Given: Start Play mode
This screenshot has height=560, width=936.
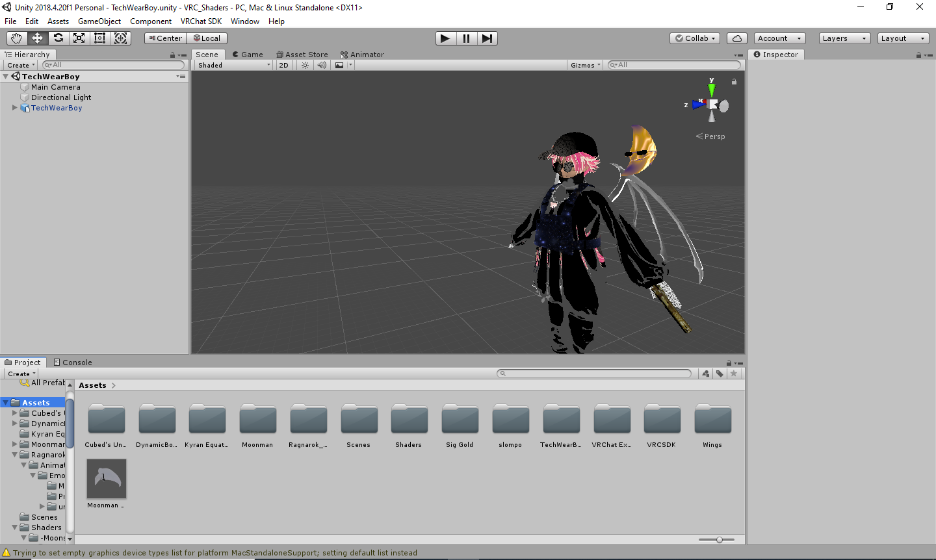Looking at the screenshot, I should [x=445, y=38].
